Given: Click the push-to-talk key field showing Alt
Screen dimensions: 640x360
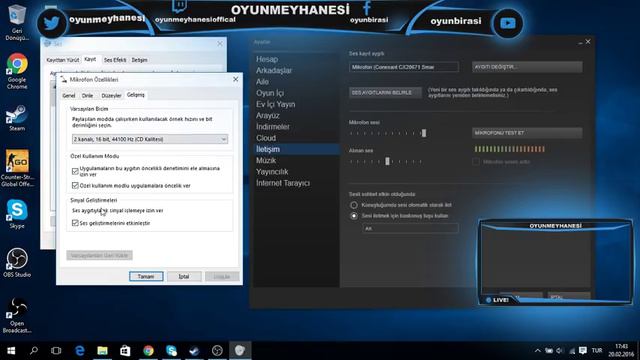Looking at the screenshot, I should coord(410,228).
